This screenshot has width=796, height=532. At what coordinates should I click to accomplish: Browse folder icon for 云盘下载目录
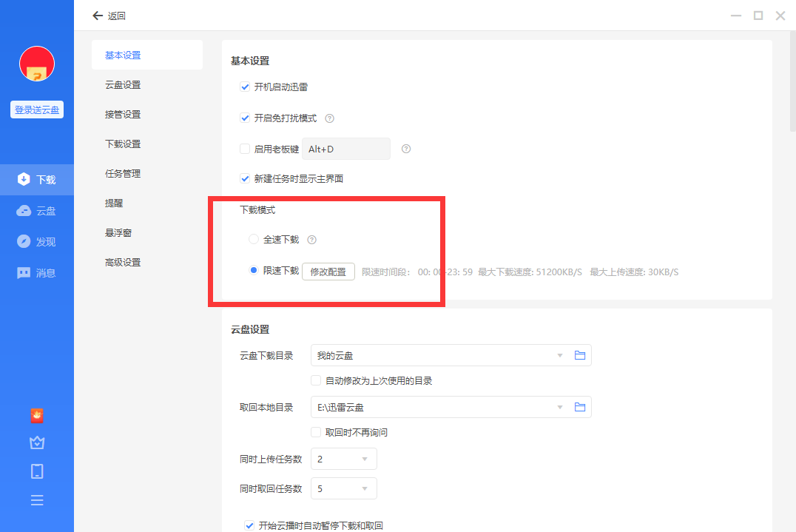pos(580,356)
